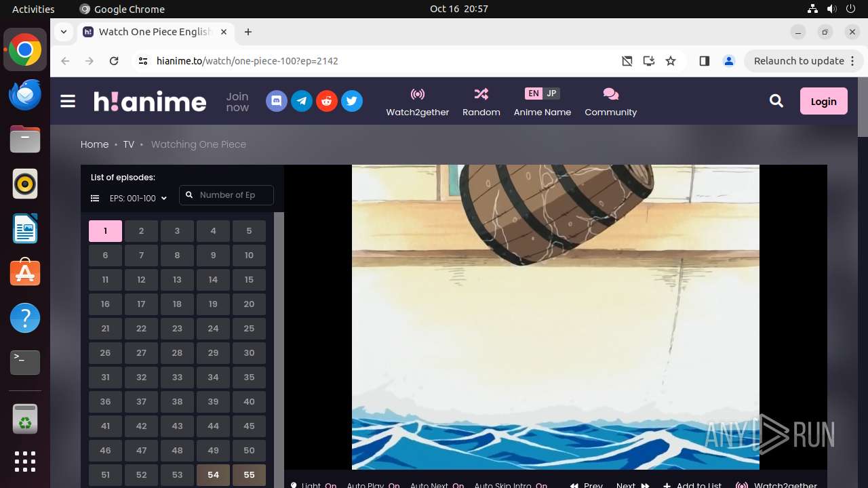
Task: Bookmark this page with the star icon
Action: point(671,61)
